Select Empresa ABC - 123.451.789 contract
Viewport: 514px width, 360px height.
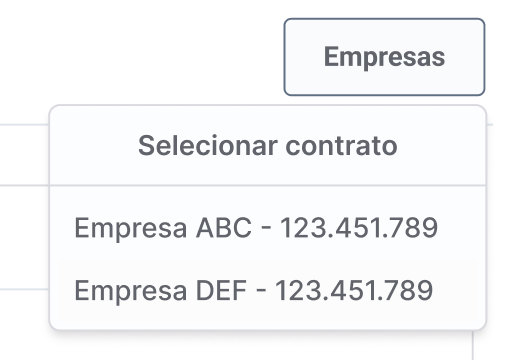(268, 228)
